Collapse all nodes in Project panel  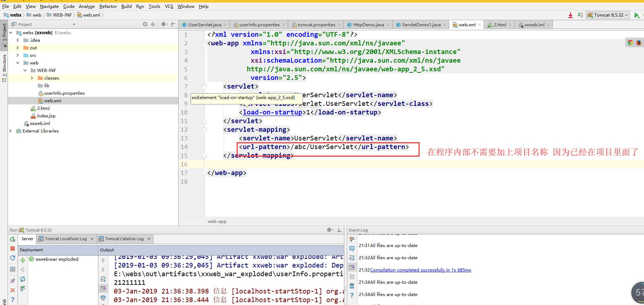(x=153, y=24)
